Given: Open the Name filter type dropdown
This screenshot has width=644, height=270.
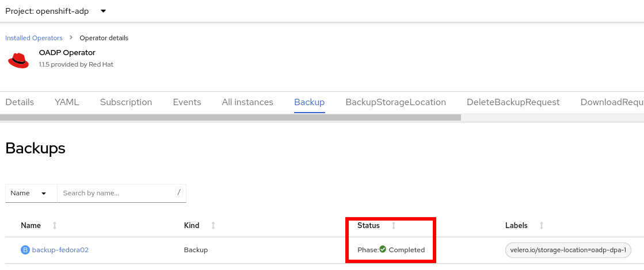Looking at the screenshot, I should (x=31, y=193).
